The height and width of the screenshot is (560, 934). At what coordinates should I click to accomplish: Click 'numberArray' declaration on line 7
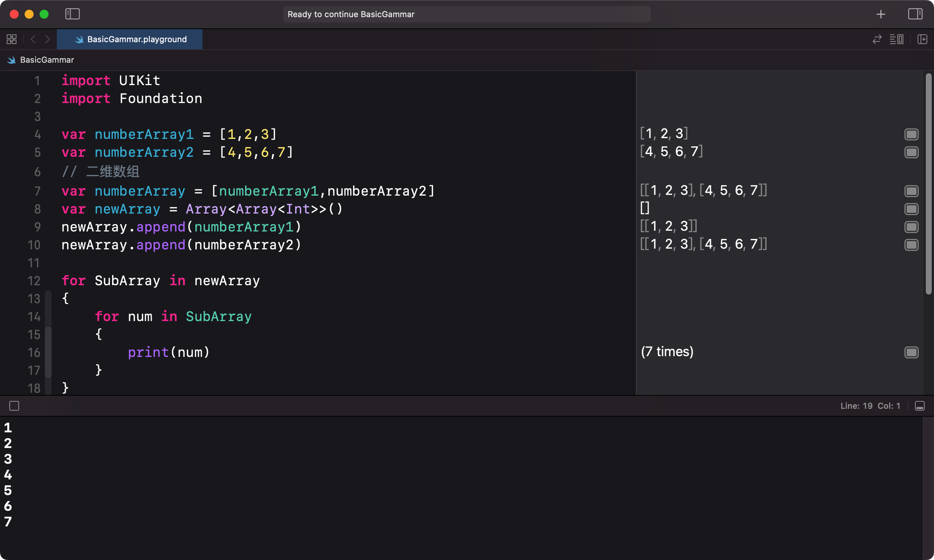(140, 191)
